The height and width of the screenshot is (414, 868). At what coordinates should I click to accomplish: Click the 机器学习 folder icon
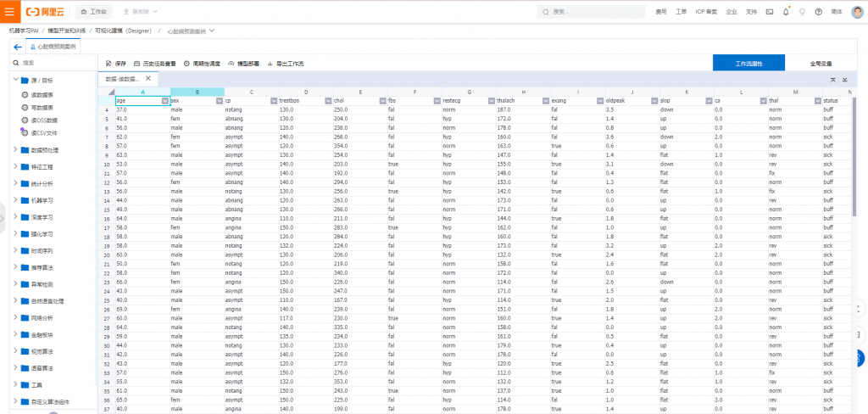coord(25,200)
